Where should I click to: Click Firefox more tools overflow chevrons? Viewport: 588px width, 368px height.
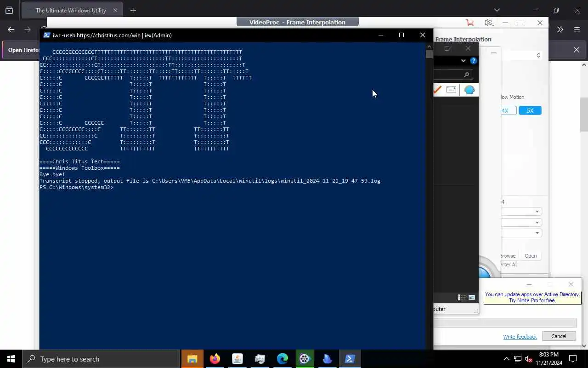point(560,29)
